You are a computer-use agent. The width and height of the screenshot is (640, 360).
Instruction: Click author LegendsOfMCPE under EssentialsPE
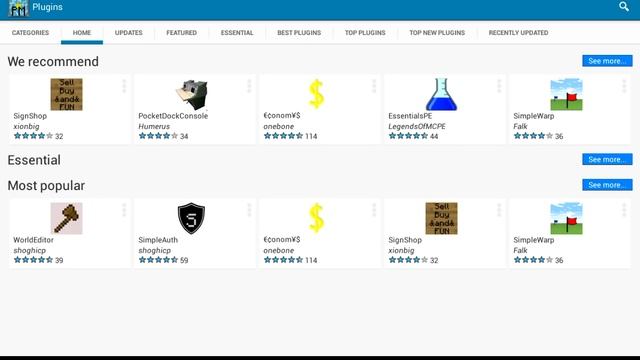[x=417, y=127]
